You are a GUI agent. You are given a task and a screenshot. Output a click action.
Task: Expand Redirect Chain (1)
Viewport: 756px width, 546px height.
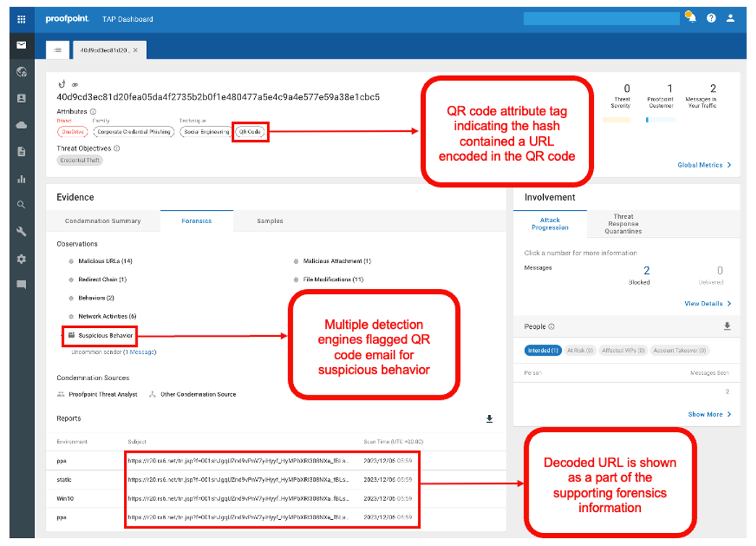click(x=102, y=280)
